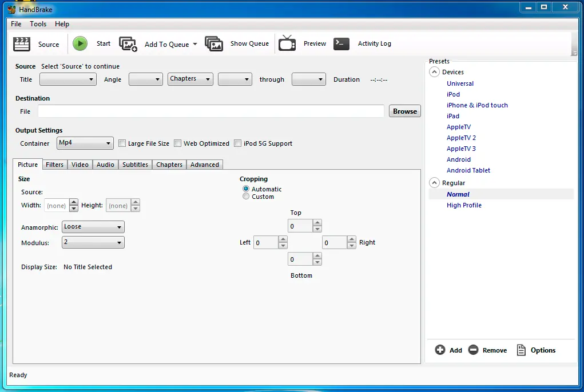The image size is (584, 392).
Task: Enable the Large File Size checkbox
Action: [x=122, y=143]
